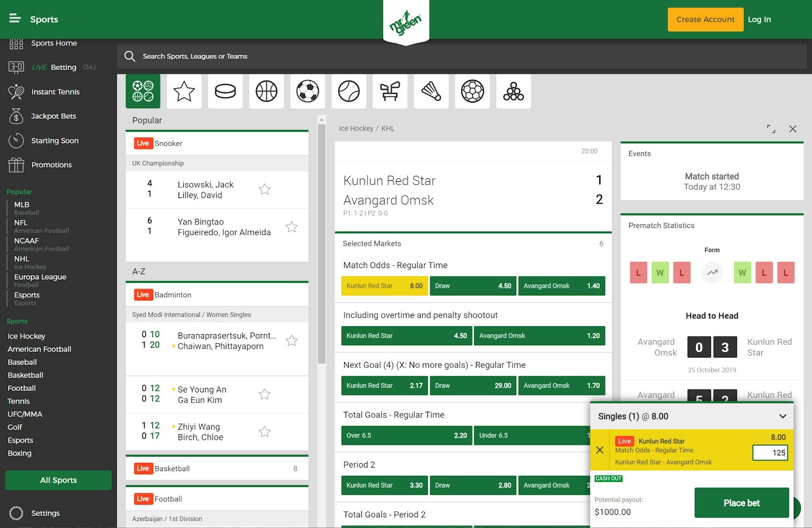Open the badminton shuttlecock sport filter
The image size is (812, 528).
[x=431, y=91]
